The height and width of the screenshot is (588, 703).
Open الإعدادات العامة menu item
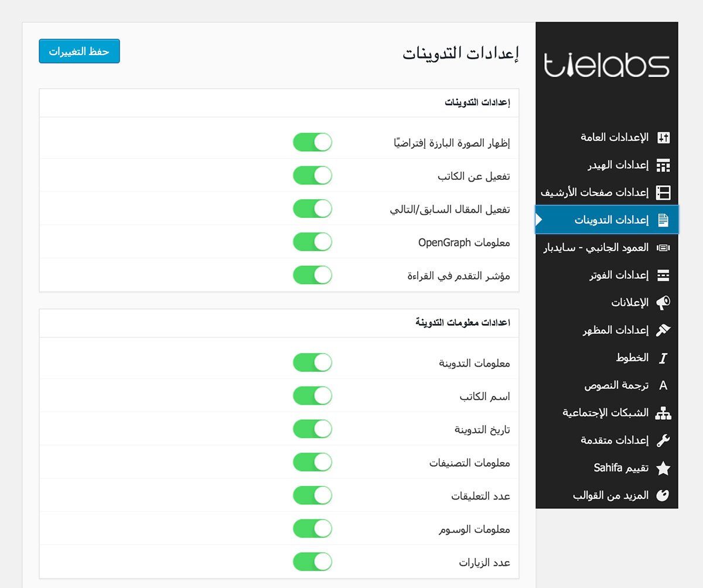[x=607, y=138]
